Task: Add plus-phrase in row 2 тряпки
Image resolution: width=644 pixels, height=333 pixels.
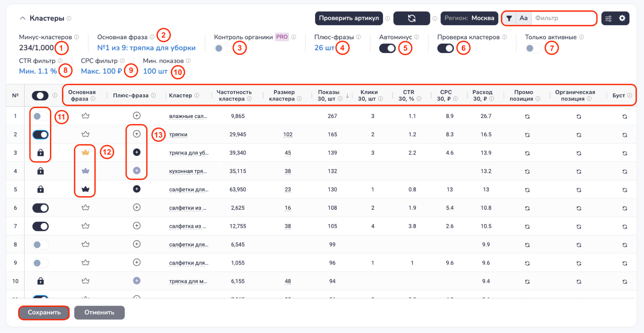Action: [137, 134]
